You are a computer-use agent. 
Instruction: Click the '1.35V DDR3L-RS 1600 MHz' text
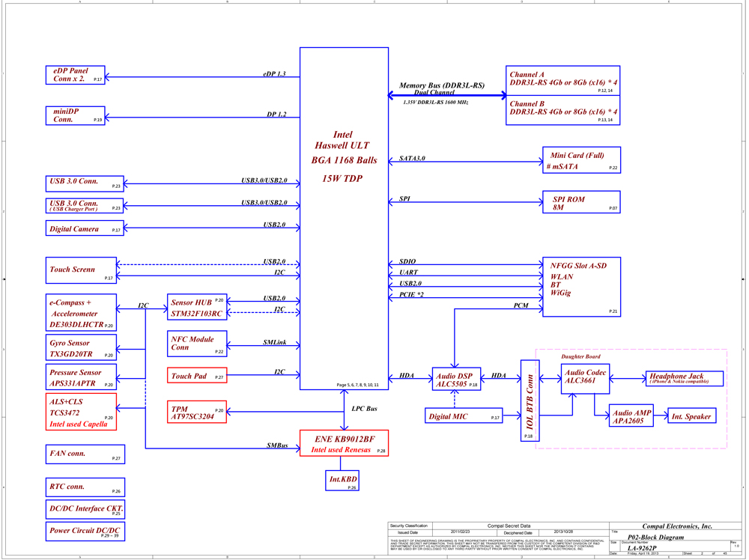coord(436,102)
